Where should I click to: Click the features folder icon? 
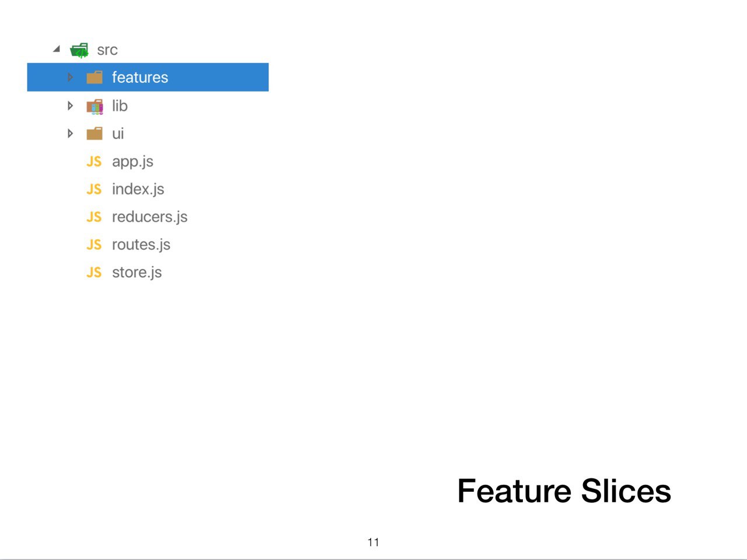coord(95,78)
